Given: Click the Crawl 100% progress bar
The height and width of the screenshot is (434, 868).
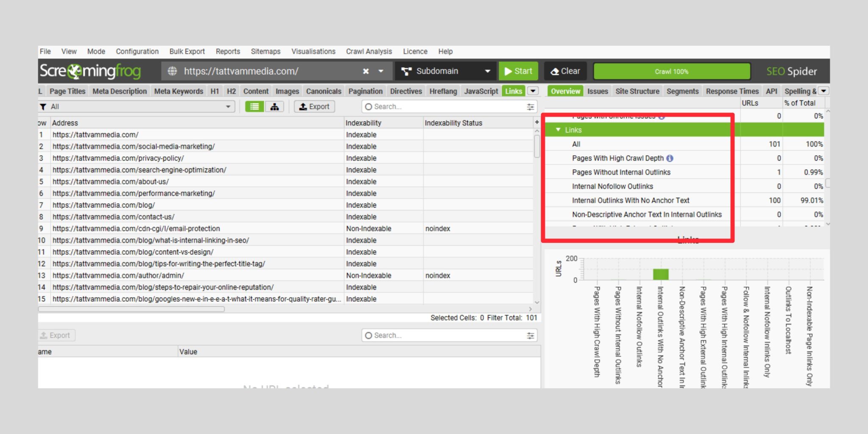Looking at the screenshot, I should (x=671, y=71).
